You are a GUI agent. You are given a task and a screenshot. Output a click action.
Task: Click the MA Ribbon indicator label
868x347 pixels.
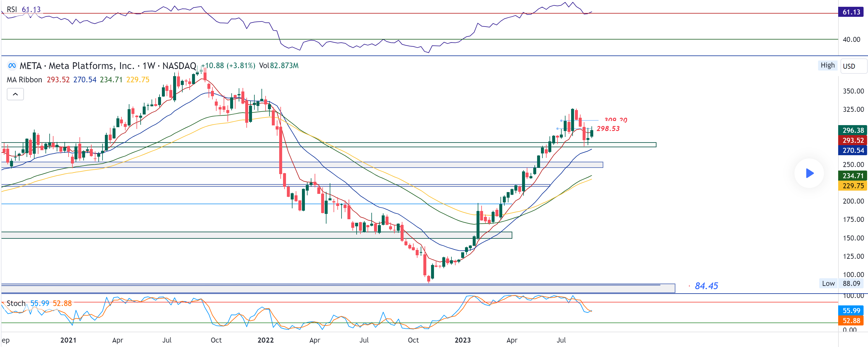coord(24,80)
